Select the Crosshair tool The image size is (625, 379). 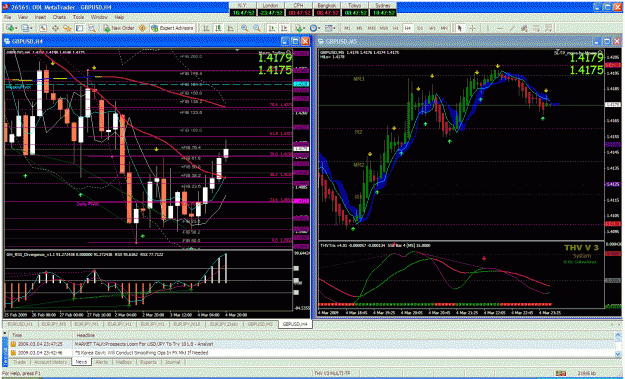pyautogui.click(x=472, y=28)
